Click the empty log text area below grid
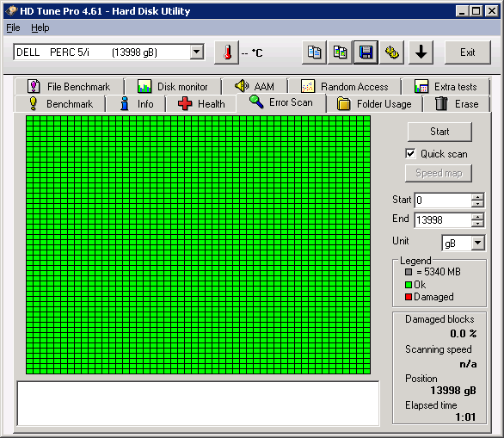 (x=198, y=404)
